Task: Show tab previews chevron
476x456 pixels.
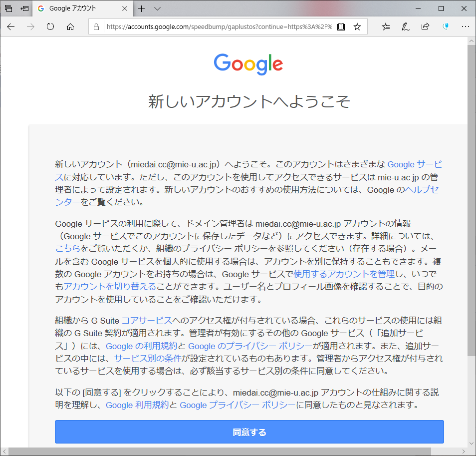Action: [157, 8]
